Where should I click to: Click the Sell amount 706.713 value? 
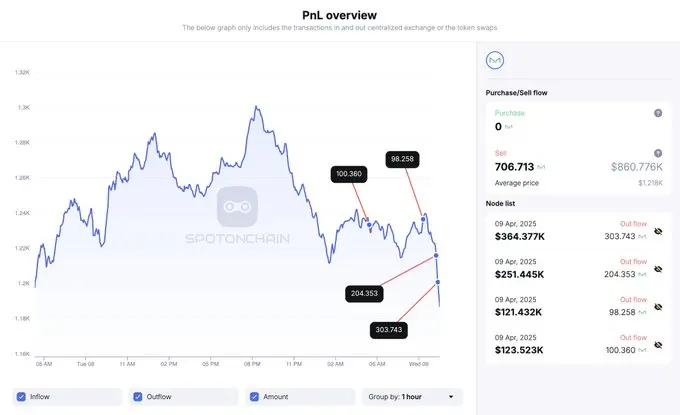515,166
